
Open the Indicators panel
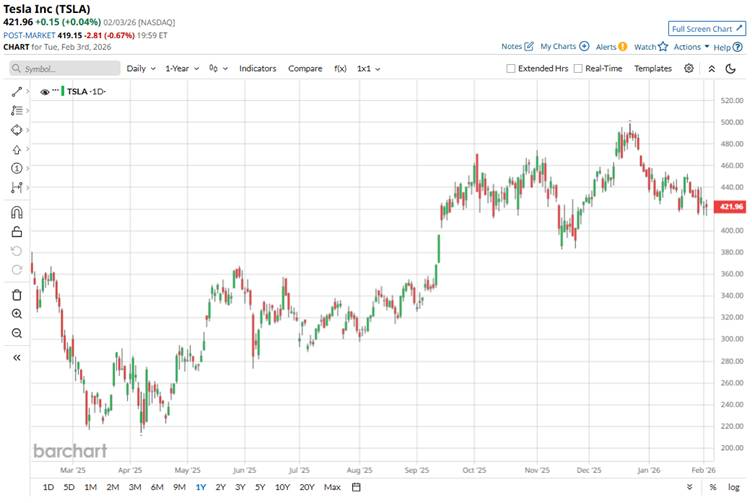coord(258,69)
